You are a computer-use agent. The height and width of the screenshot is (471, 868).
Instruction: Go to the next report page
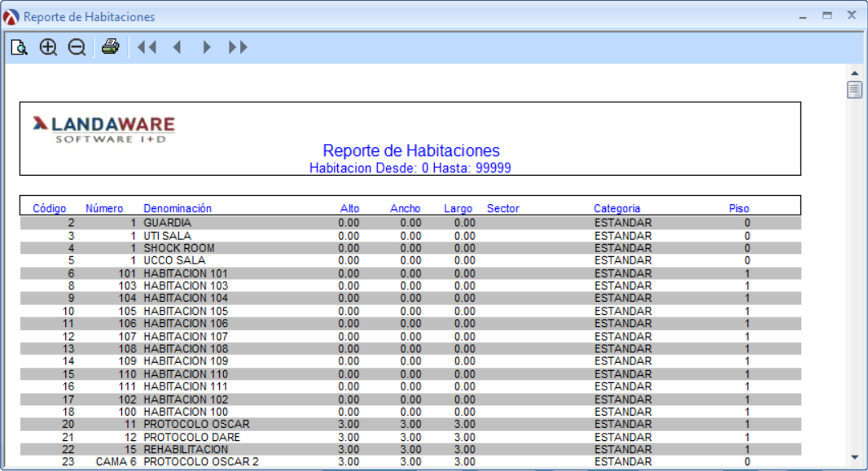pos(207,47)
